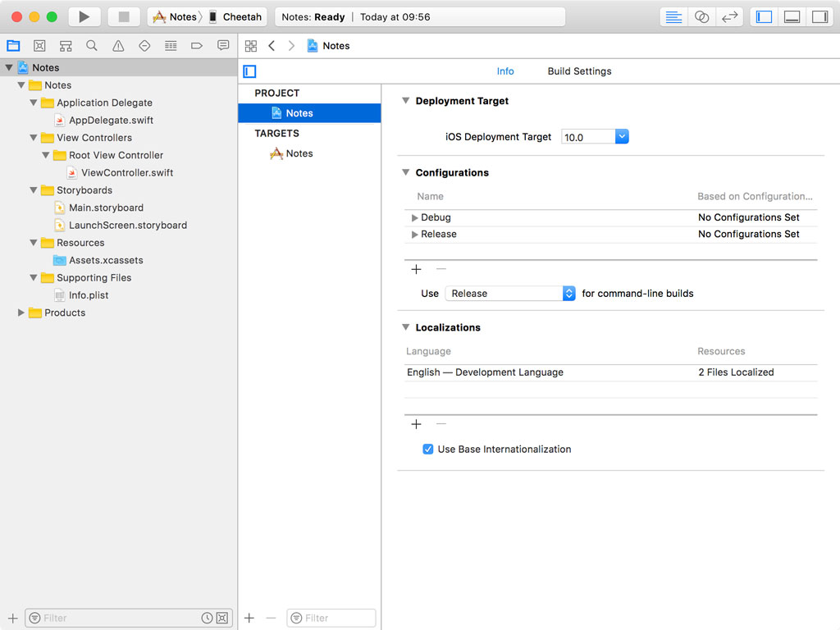Toggle the Use Base Internationalization checkbox

[428, 449]
